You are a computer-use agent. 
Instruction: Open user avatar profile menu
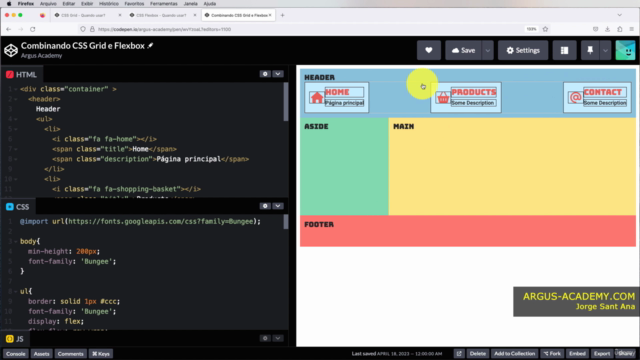tap(625, 50)
